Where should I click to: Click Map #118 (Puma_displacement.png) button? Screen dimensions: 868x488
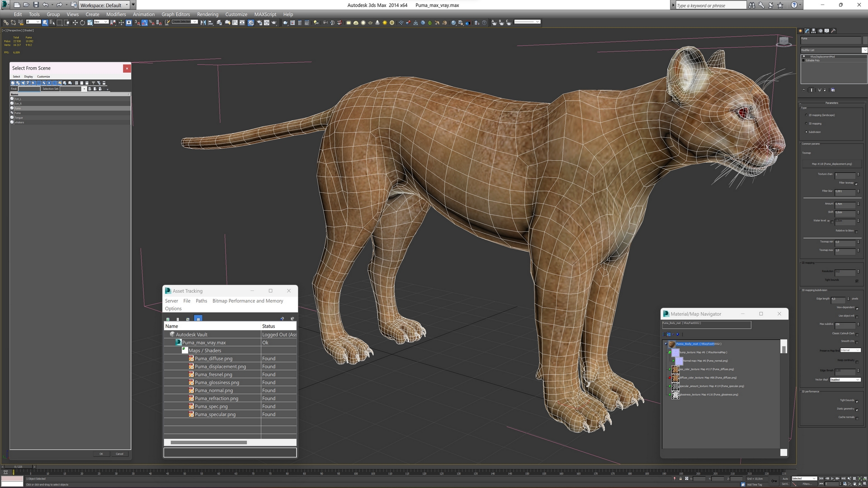click(x=832, y=164)
